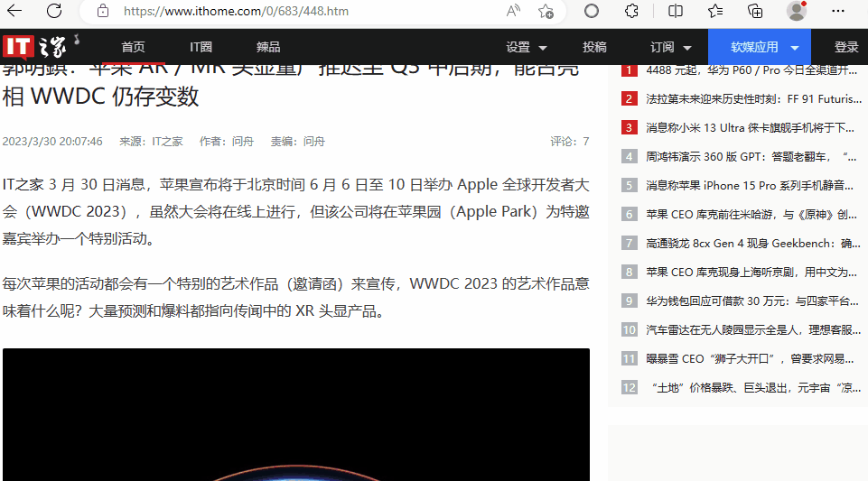
Task: View site info via the lock icon
Action: 103,11
